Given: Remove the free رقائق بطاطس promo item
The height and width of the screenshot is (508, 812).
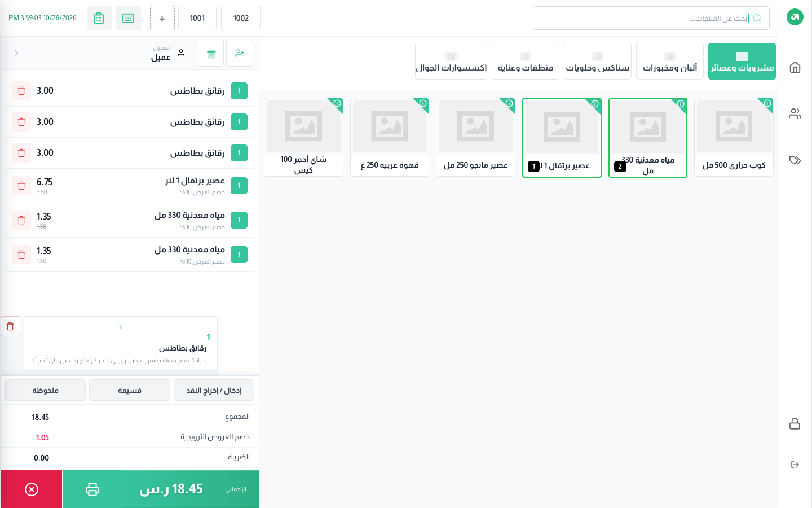Looking at the screenshot, I should pyautogui.click(x=10, y=326).
